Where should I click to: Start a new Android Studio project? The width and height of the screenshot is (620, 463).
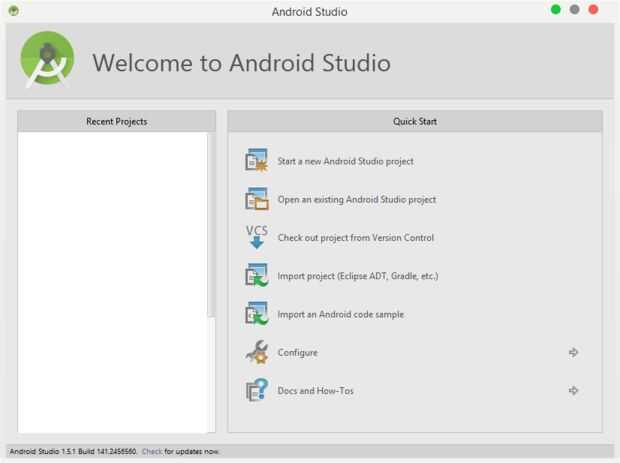click(346, 161)
